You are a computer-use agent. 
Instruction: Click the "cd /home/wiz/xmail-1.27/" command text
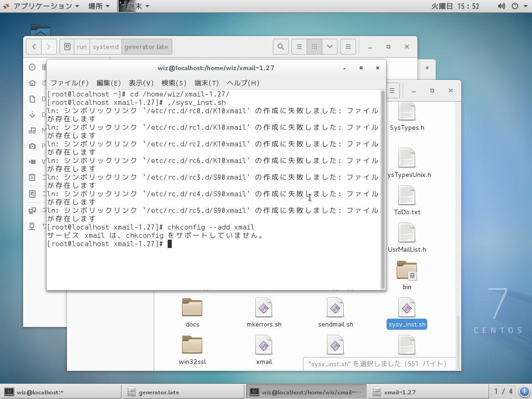click(180, 94)
